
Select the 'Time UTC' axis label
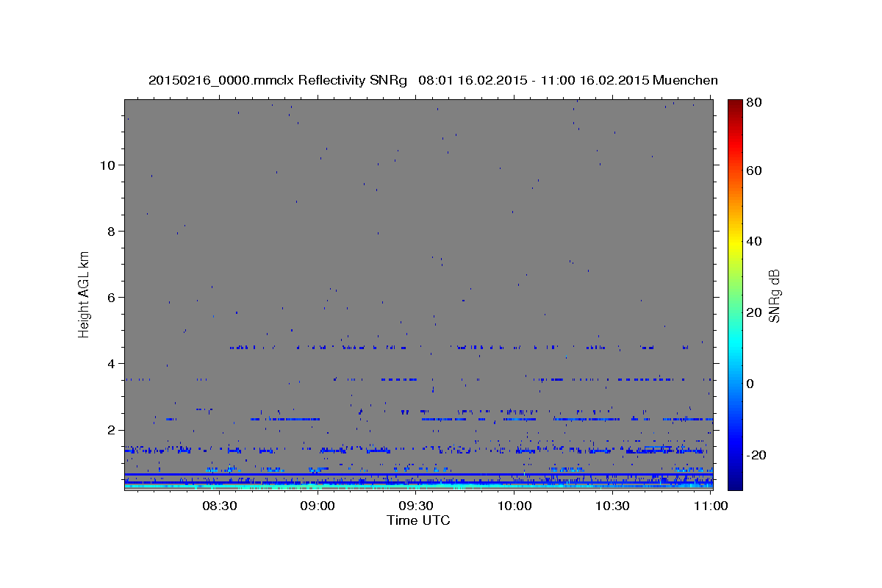point(418,520)
